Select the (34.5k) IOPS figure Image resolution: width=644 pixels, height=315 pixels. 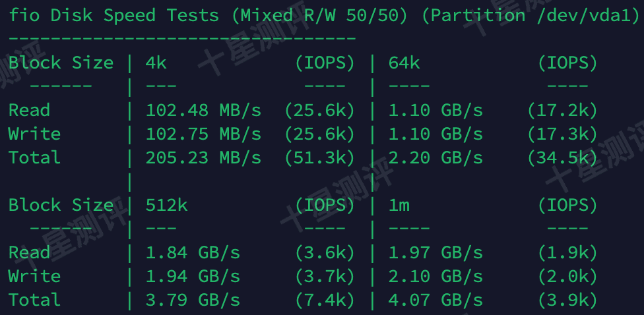tap(562, 157)
